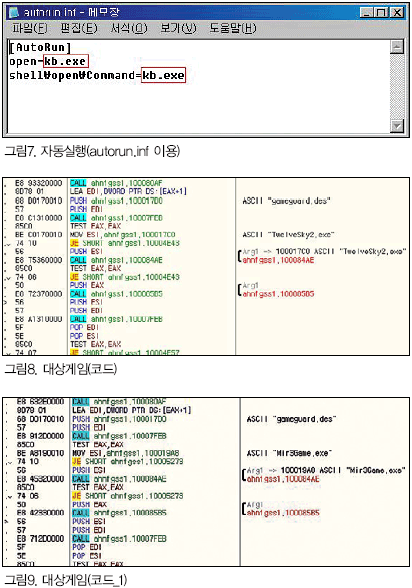412x588 pixels.
Task: Click the TwelveSky2.exe ASCII comment line
Action: (288, 235)
